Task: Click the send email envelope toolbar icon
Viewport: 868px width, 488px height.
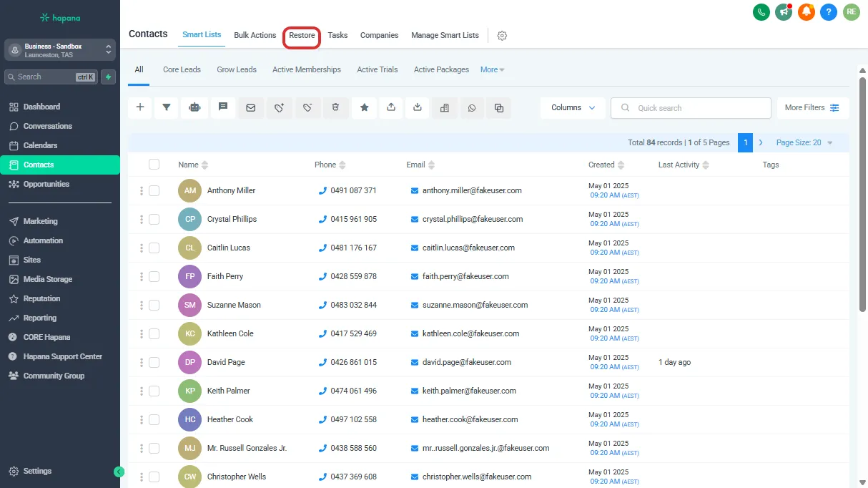Action: pyautogui.click(x=250, y=107)
